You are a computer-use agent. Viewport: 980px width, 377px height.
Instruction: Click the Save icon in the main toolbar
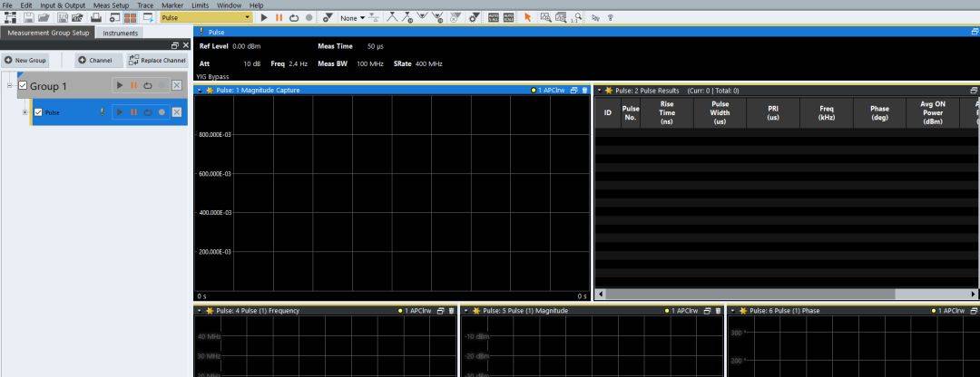(x=29, y=17)
